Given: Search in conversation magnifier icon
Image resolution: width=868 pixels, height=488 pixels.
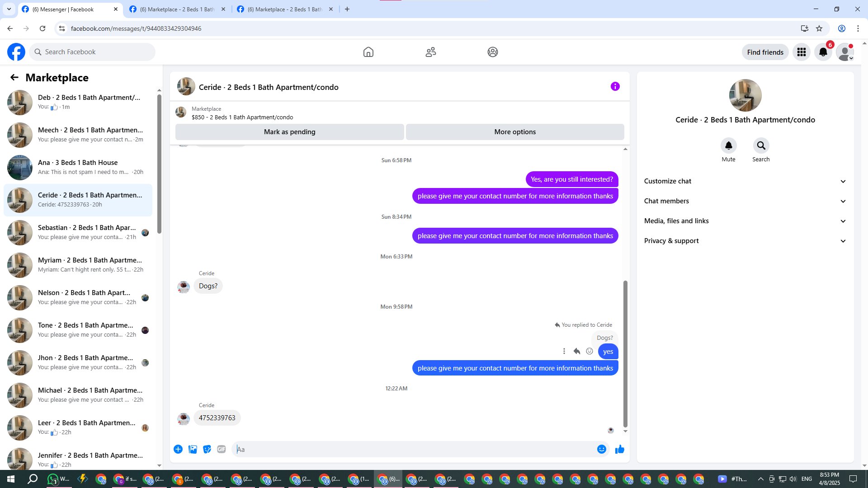Looking at the screenshot, I should [761, 146].
